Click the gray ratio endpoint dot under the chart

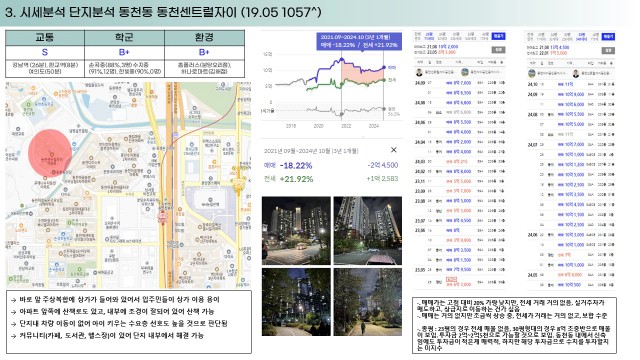pos(384,109)
